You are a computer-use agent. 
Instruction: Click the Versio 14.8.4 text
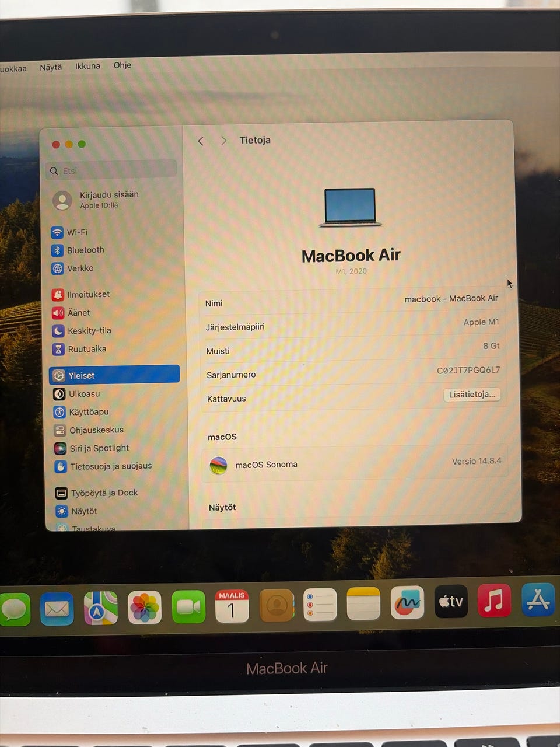(x=477, y=461)
